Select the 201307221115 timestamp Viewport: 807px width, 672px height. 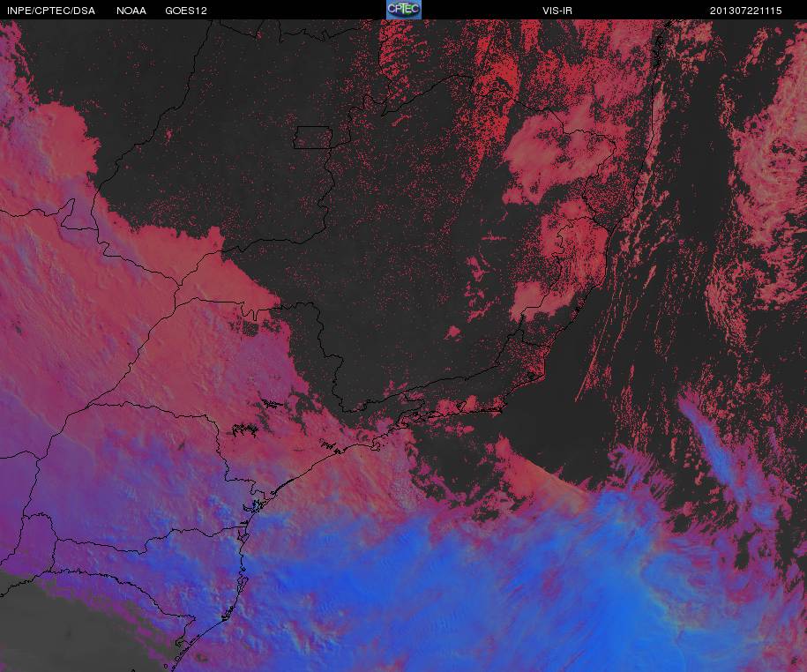click(746, 11)
